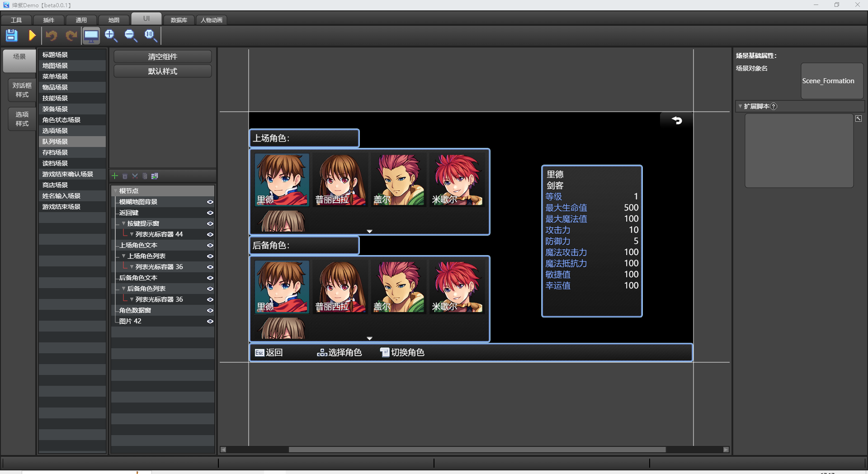Open the 选项样式 side panel

(22, 119)
